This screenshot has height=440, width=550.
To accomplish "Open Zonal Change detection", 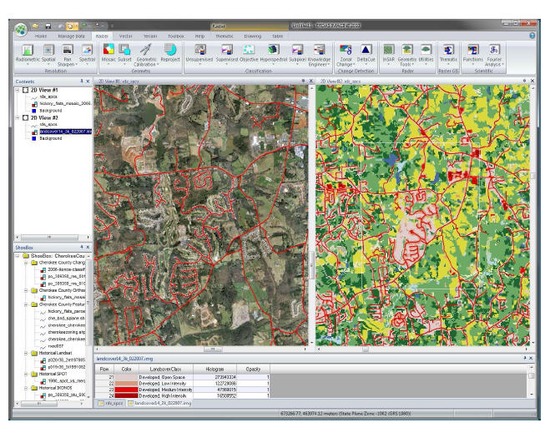I will [x=345, y=55].
